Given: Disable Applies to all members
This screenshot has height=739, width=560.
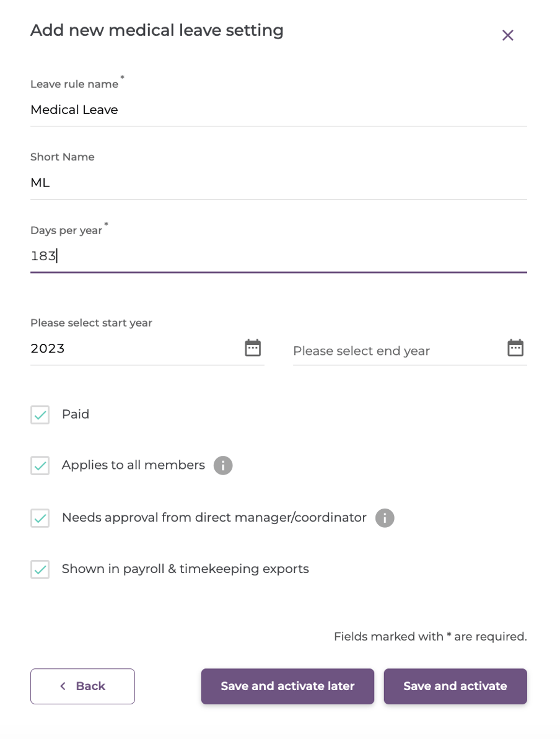Looking at the screenshot, I should tap(39, 465).
